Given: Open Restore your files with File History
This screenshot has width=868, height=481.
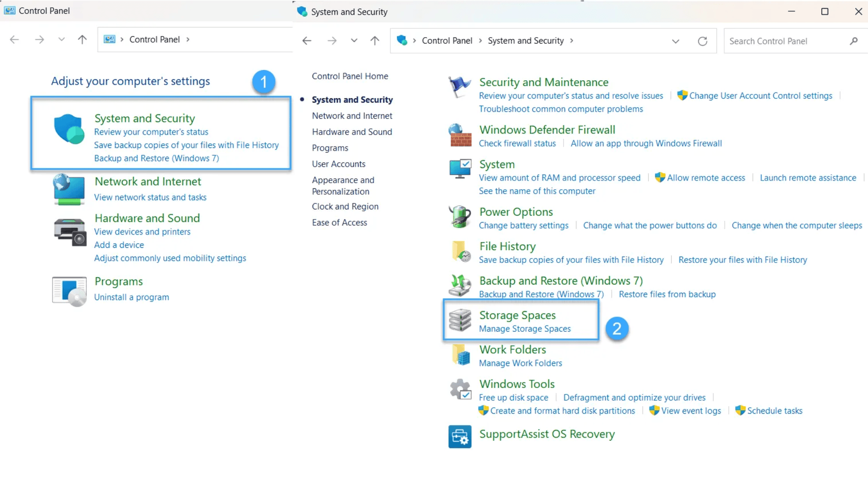Looking at the screenshot, I should point(743,260).
